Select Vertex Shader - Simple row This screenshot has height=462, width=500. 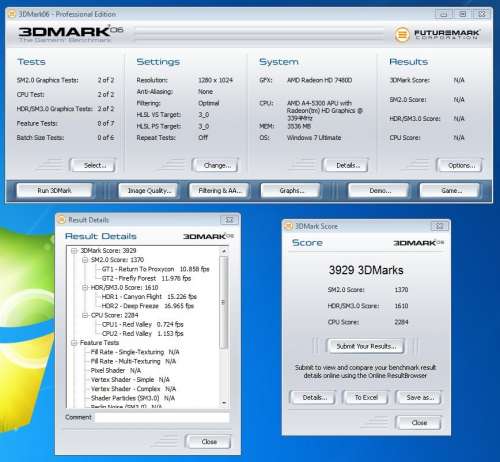coord(130,380)
